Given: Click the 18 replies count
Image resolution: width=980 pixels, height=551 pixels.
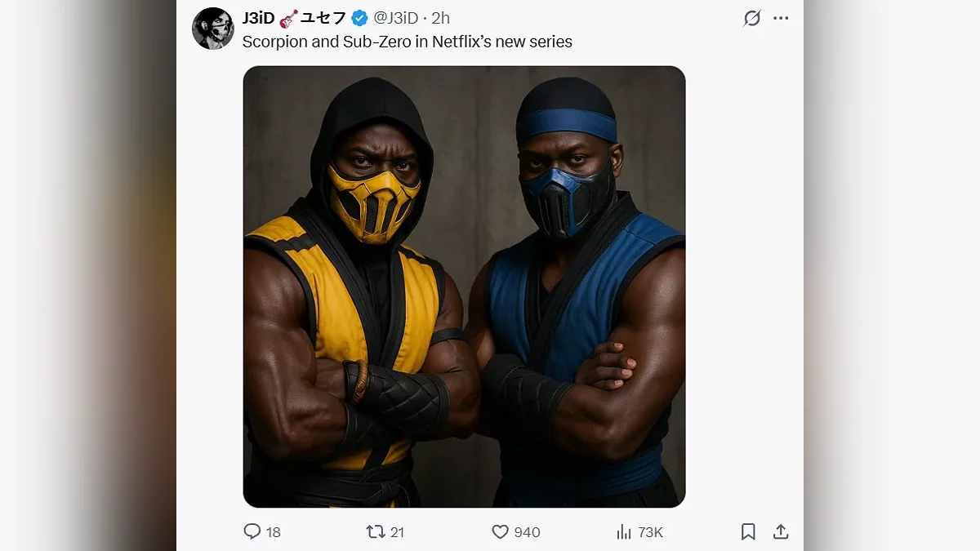Looking at the screenshot, I should pyautogui.click(x=273, y=532).
